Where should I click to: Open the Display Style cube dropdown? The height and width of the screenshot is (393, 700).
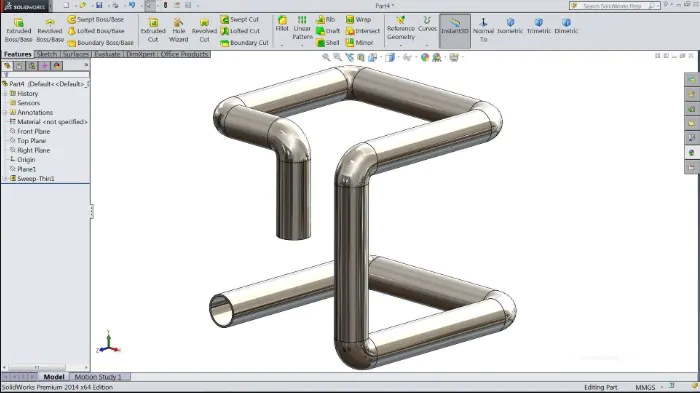[390, 57]
